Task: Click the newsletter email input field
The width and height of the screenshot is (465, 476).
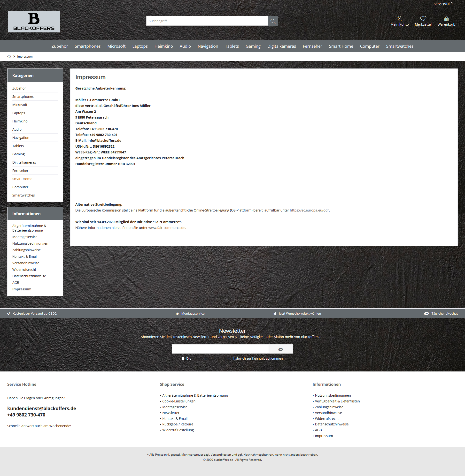Action: [220, 349]
